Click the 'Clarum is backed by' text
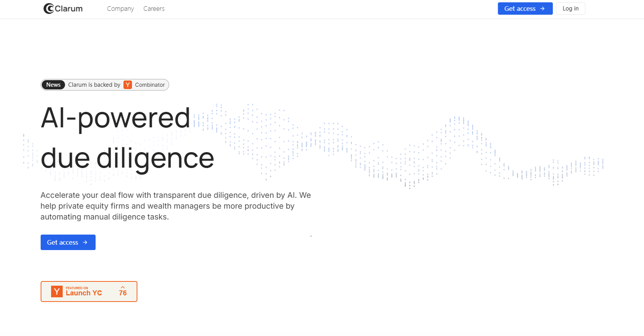Screen dimensions: 644x336 94,85
